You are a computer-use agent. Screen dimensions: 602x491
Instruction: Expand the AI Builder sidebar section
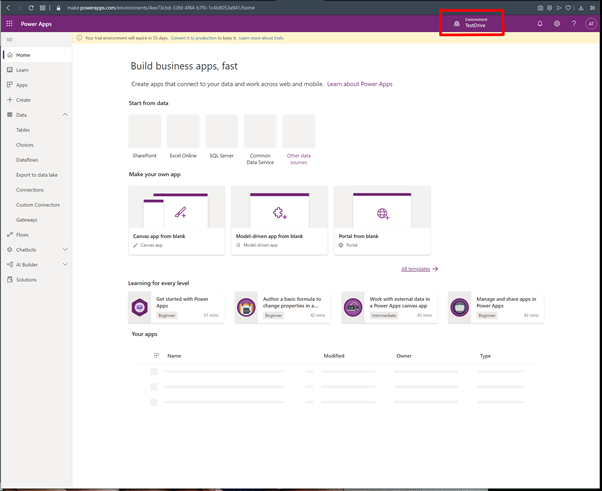tap(65, 265)
